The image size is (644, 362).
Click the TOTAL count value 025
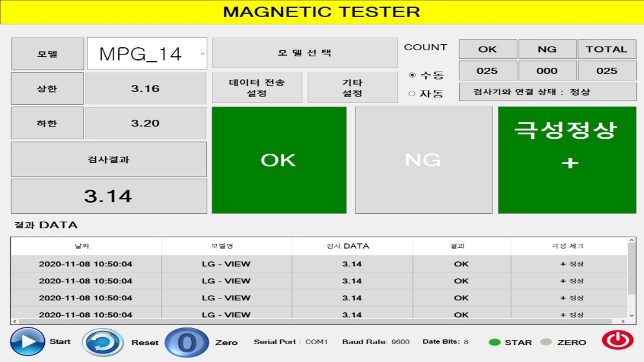[x=607, y=71]
